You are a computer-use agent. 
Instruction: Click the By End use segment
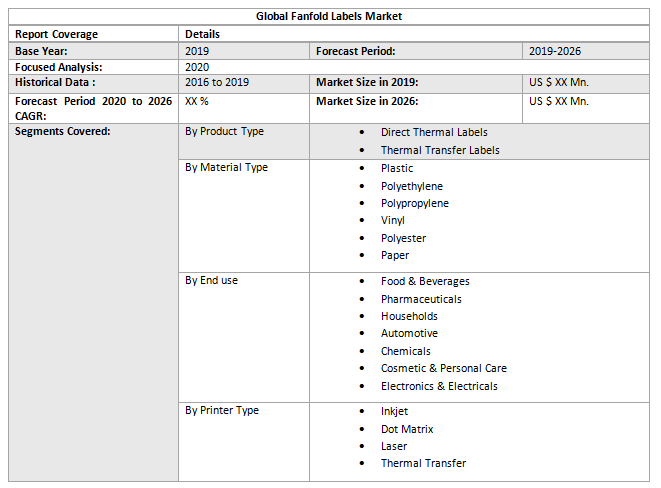point(211,280)
